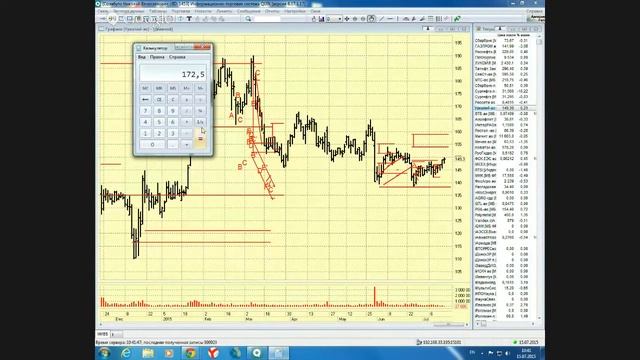Click the taskbar clock
Image resolution: width=640 pixels, height=360 pixels.
(x=526, y=353)
